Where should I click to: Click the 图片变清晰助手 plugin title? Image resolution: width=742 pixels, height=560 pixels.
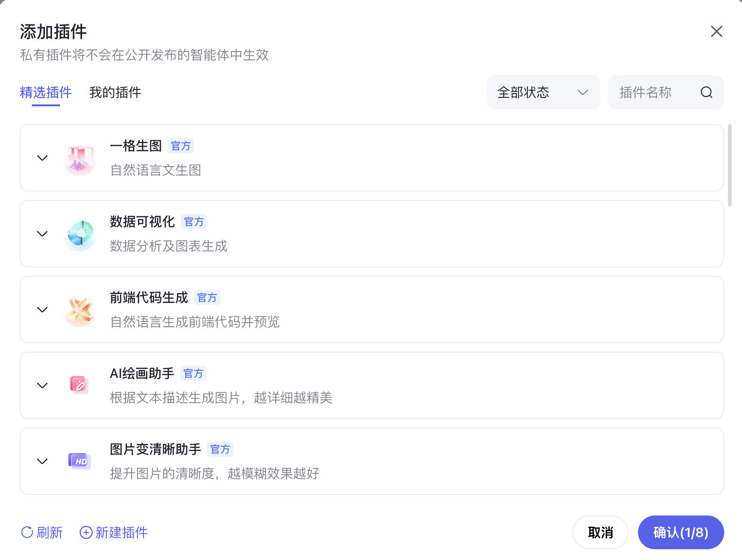[x=156, y=449]
